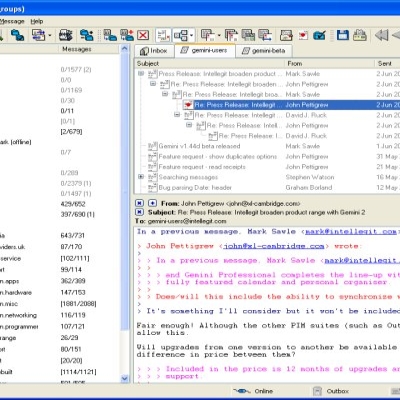This screenshot has width=400, height=400.
Task: Click the grey double left-arrow icon in toolbar
Action: [x=382, y=35]
